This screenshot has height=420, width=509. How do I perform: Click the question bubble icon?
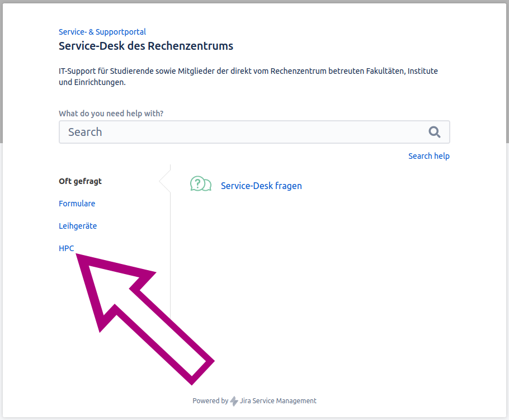point(200,184)
